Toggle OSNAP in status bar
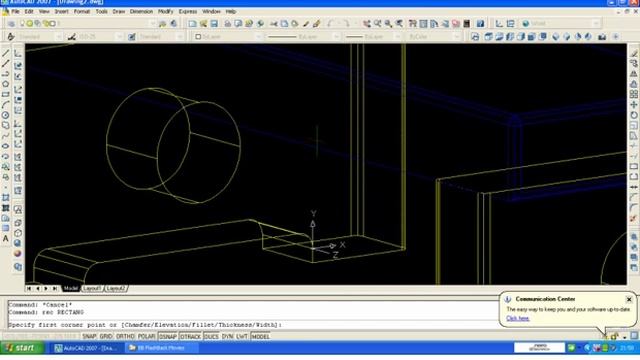 pos(168,337)
